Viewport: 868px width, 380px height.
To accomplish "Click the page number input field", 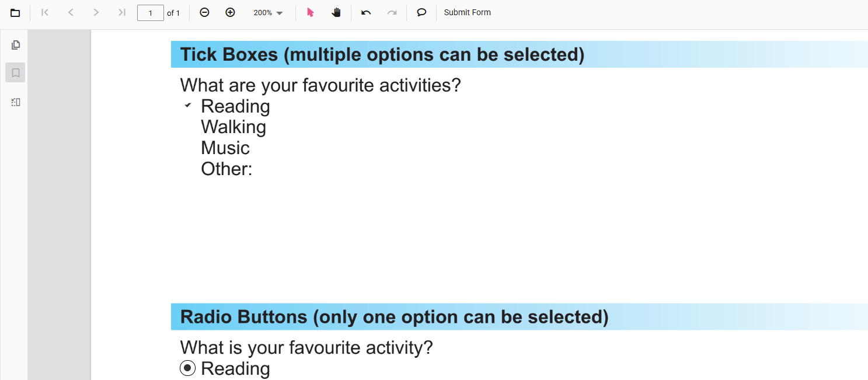I will coord(150,13).
